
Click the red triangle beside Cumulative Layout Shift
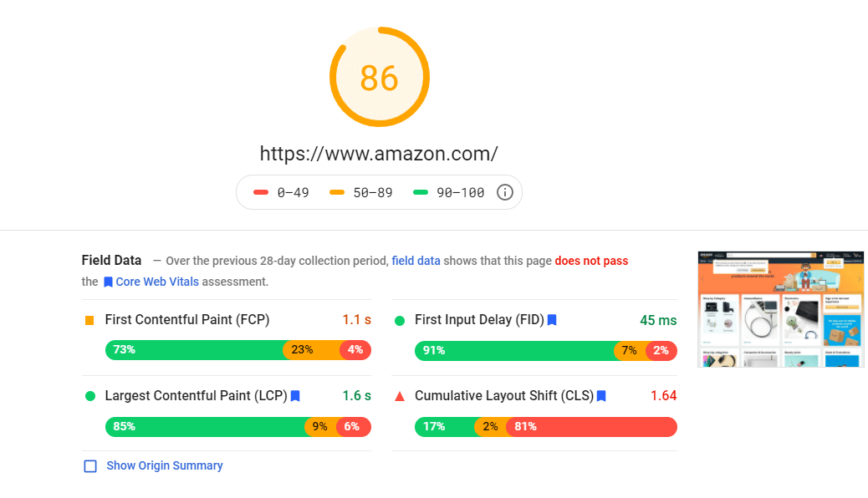tap(401, 395)
